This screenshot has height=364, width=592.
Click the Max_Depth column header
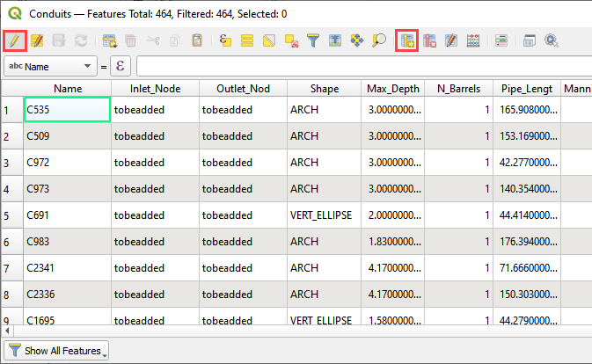pyautogui.click(x=393, y=88)
